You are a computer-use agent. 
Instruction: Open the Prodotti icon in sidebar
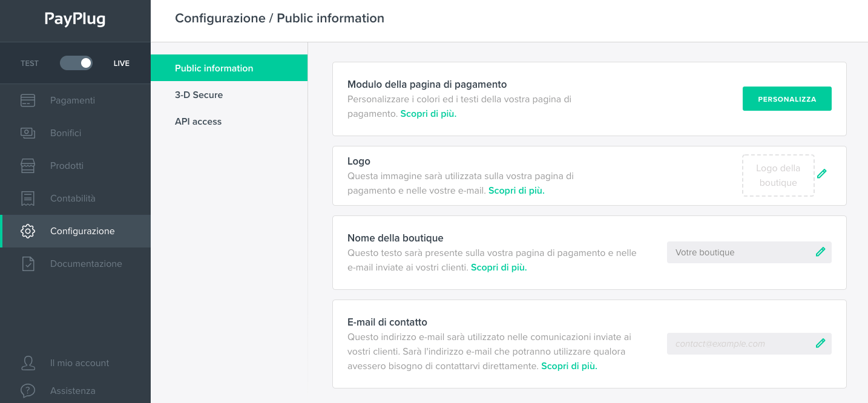point(27,165)
